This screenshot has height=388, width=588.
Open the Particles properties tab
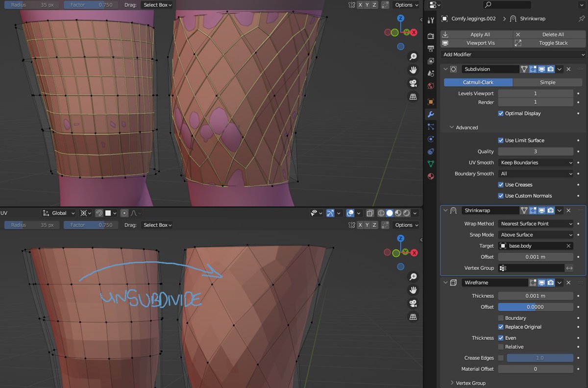(431, 127)
